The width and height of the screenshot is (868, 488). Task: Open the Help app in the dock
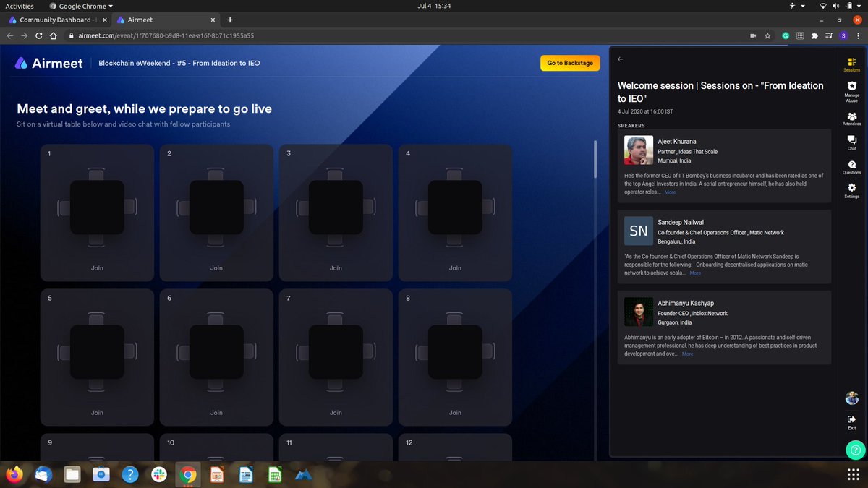click(129, 474)
